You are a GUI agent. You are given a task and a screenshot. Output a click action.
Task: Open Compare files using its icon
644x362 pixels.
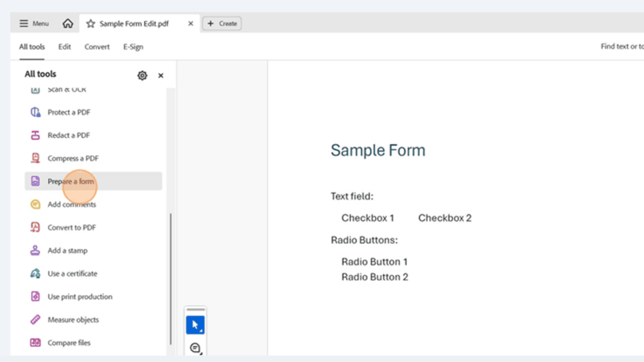(35, 342)
